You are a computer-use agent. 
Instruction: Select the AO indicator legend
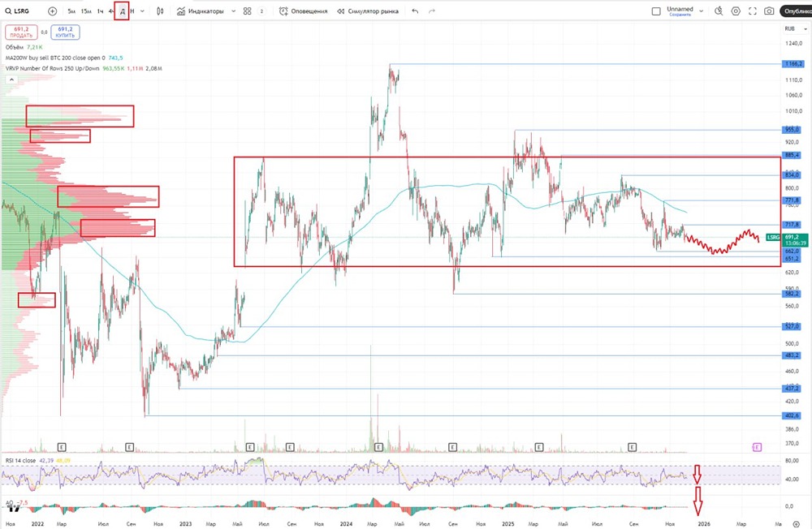[x=16, y=502]
